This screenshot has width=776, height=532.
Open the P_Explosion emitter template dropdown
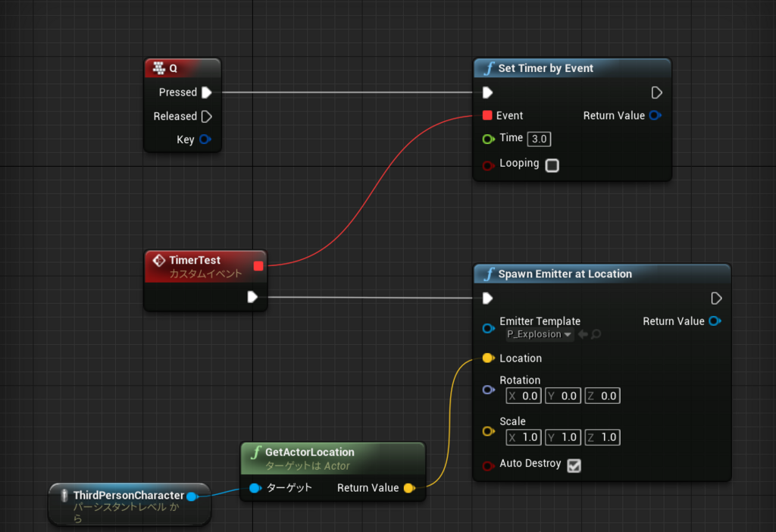[540, 334]
